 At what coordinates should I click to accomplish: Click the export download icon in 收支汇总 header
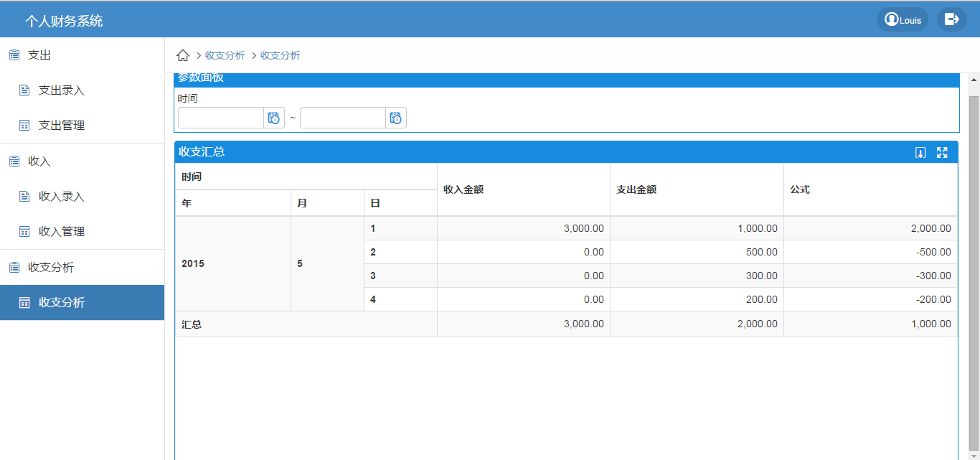click(920, 152)
